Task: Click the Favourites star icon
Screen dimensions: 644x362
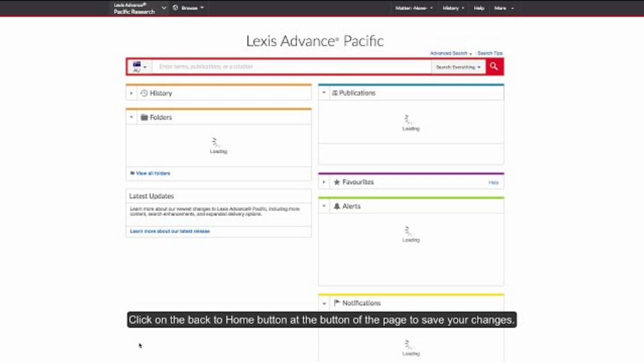Action: point(337,182)
